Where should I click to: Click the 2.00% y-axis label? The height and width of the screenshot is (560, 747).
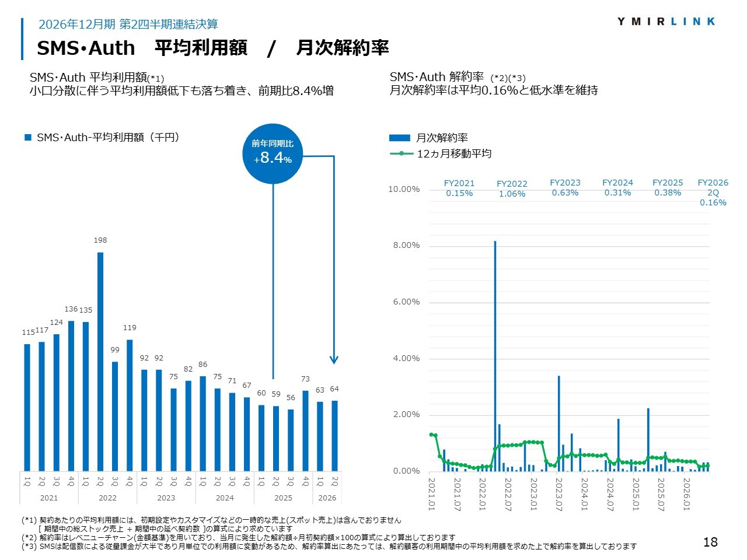406,415
